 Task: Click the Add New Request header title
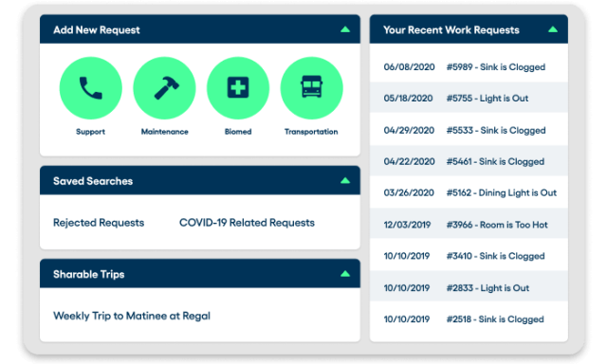97,29
